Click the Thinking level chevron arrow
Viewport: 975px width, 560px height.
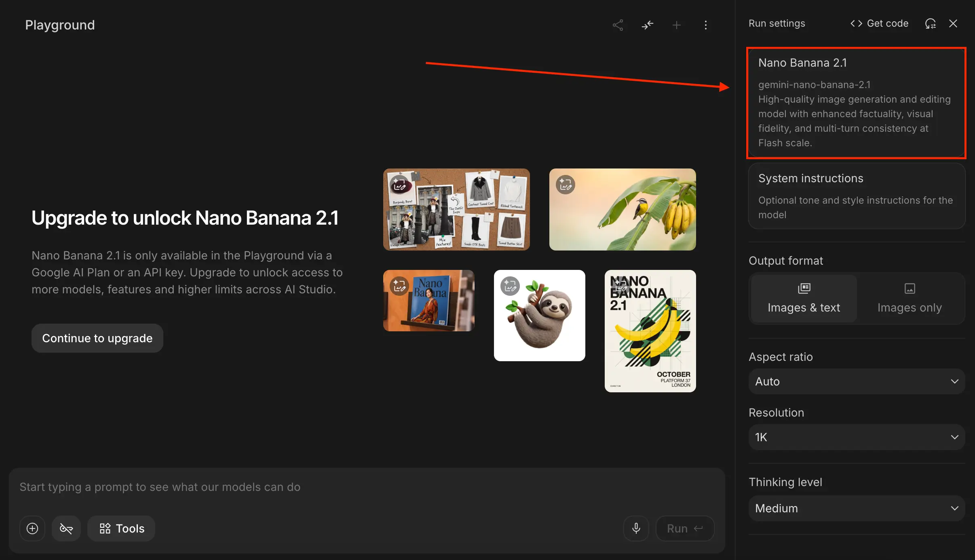[954, 508]
